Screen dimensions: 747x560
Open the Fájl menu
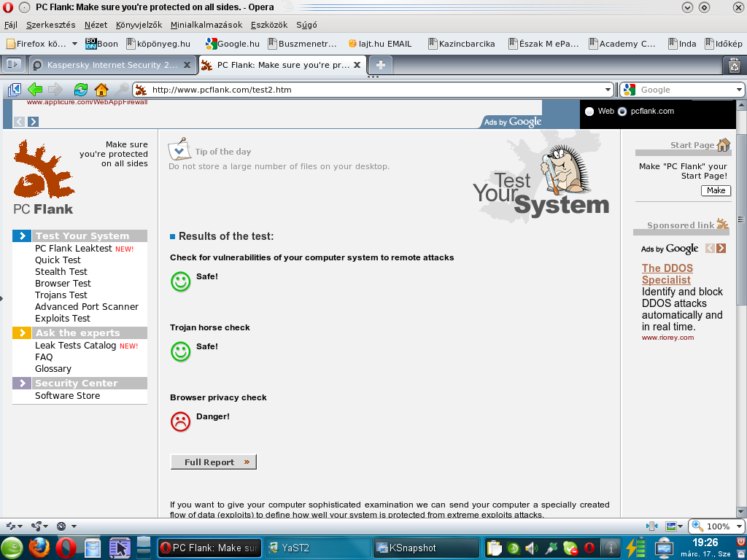click(10, 25)
